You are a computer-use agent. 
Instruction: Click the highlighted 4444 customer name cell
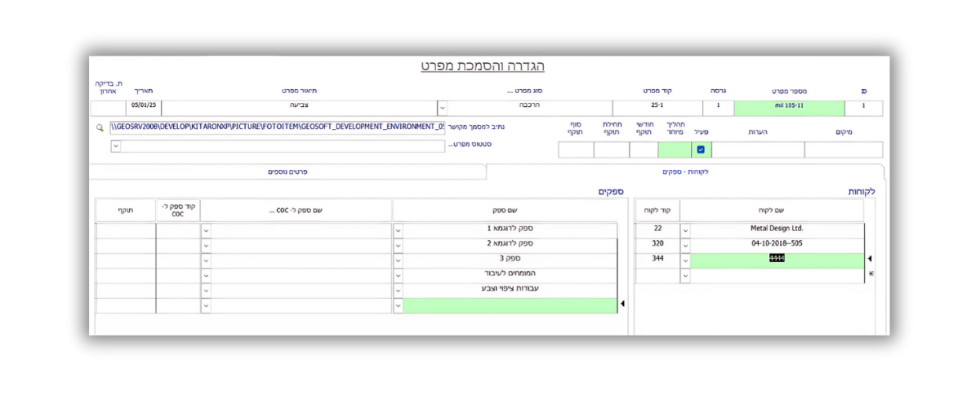[x=777, y=260]
